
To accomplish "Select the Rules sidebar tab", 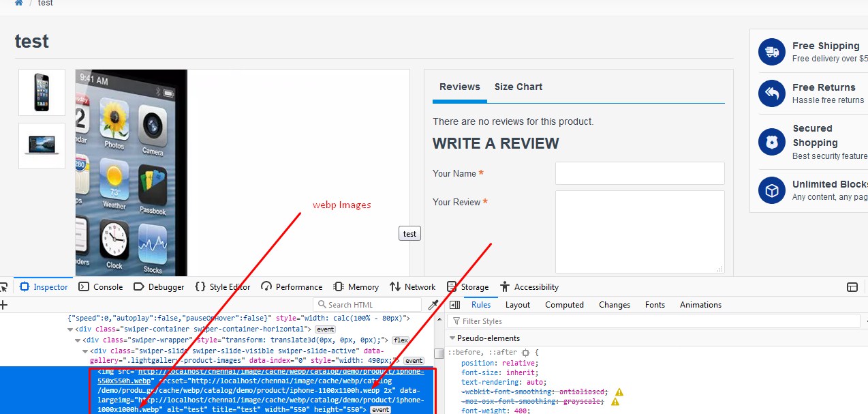I will point(481,305).
